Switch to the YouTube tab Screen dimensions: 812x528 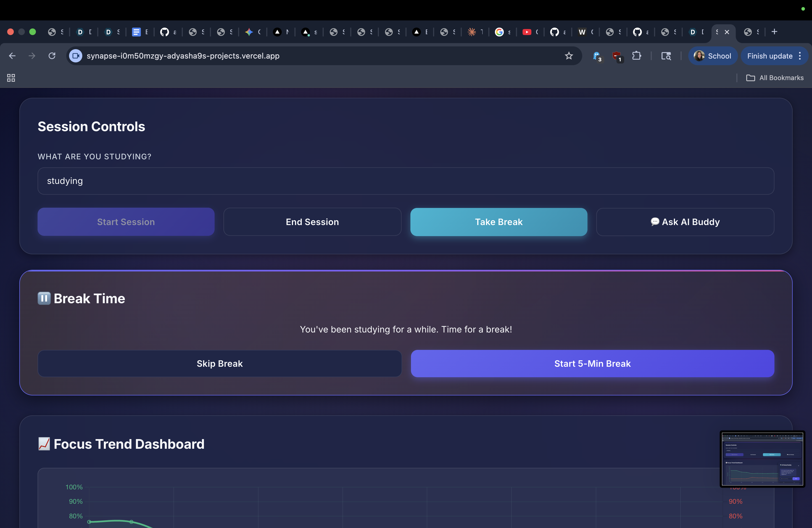[527, 32]
